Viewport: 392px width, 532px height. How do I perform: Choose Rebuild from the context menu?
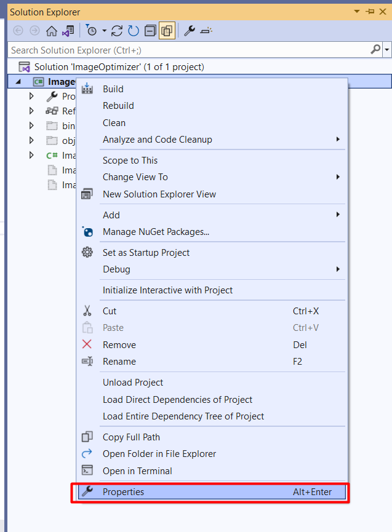(212, 106)
